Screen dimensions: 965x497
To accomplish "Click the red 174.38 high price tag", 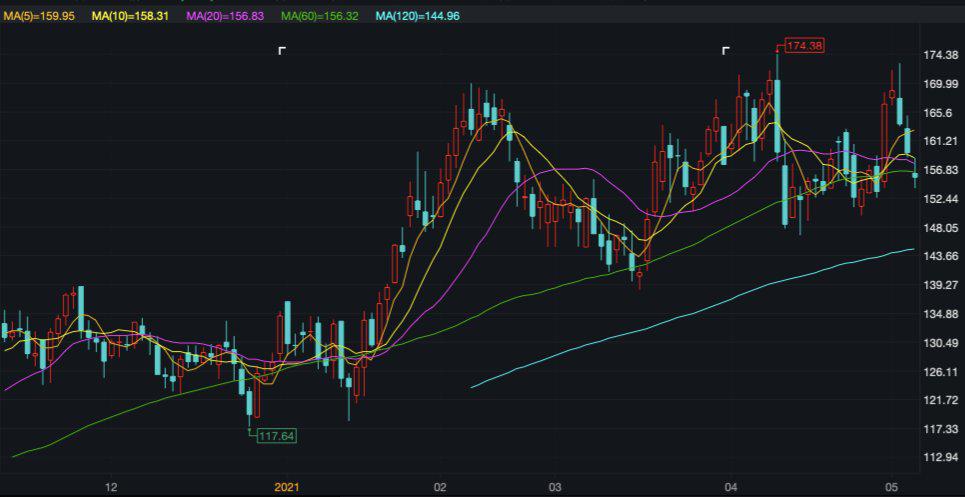I will [804, 46].
